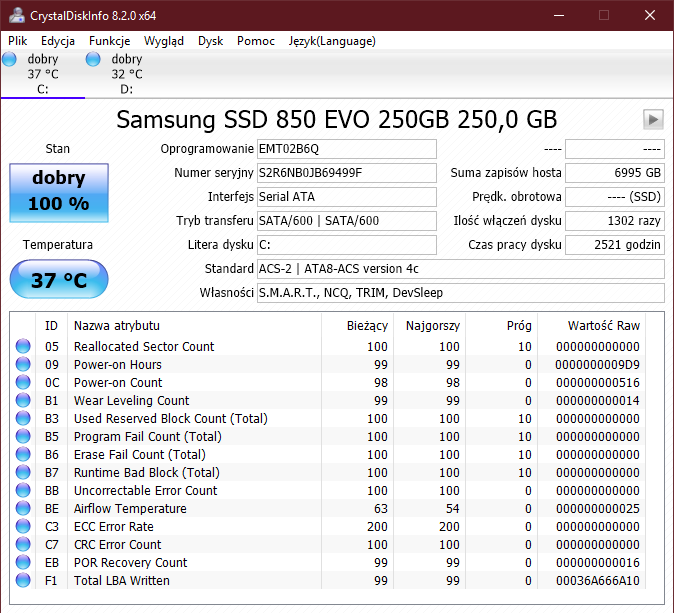Image resolution: width=674 pixels, height=613 pixels.
Task: Click status icon of Airflow Temperature row
Action: [x=23, y=509]
